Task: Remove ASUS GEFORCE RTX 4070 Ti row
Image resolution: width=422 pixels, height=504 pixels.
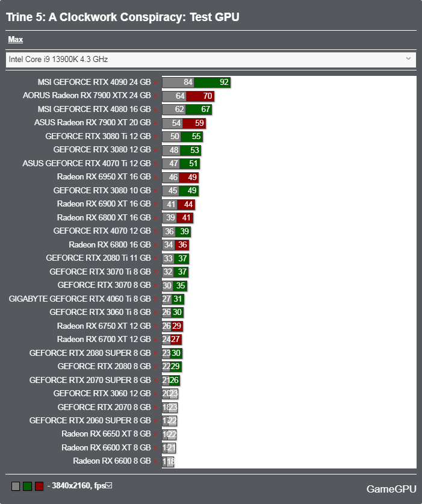Action: (x=155, y=164)
